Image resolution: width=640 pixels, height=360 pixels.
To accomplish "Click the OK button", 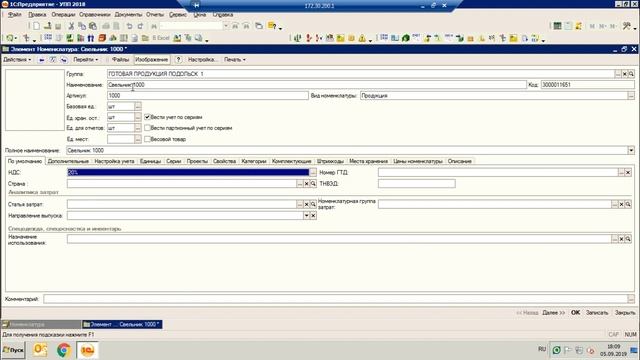I will coord(575,313).
